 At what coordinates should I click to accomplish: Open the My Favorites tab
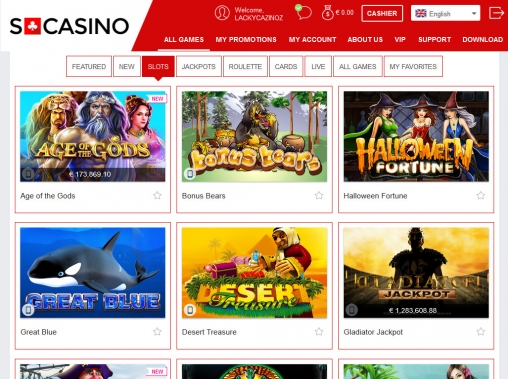tap(413, 67)
